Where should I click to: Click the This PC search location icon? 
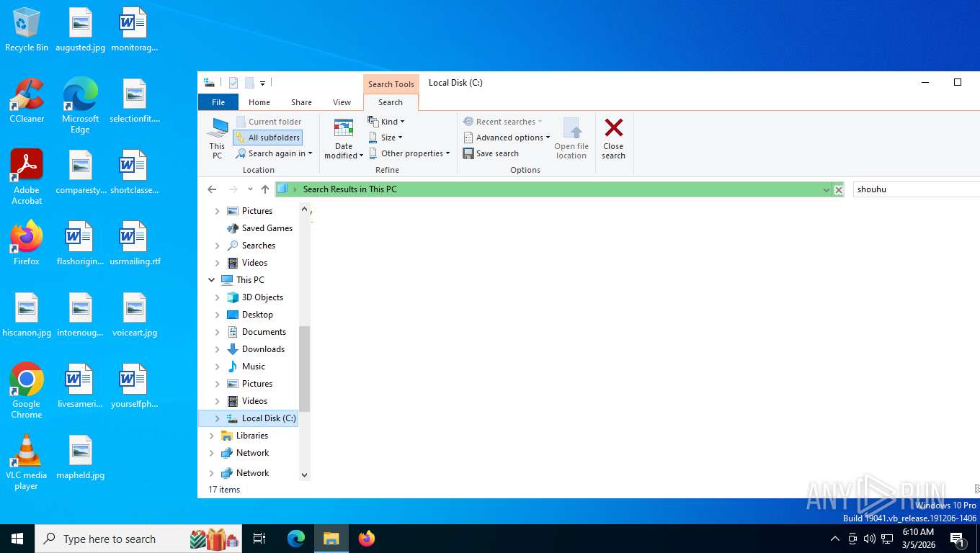click(x=217, y=138)
